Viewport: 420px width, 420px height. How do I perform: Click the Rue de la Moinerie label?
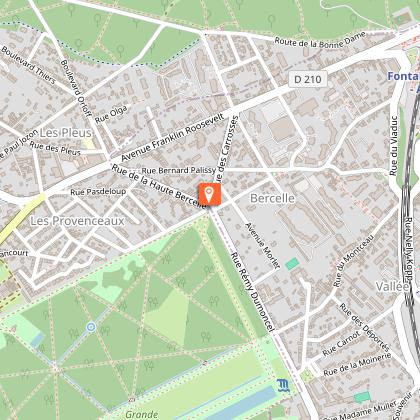357,365
